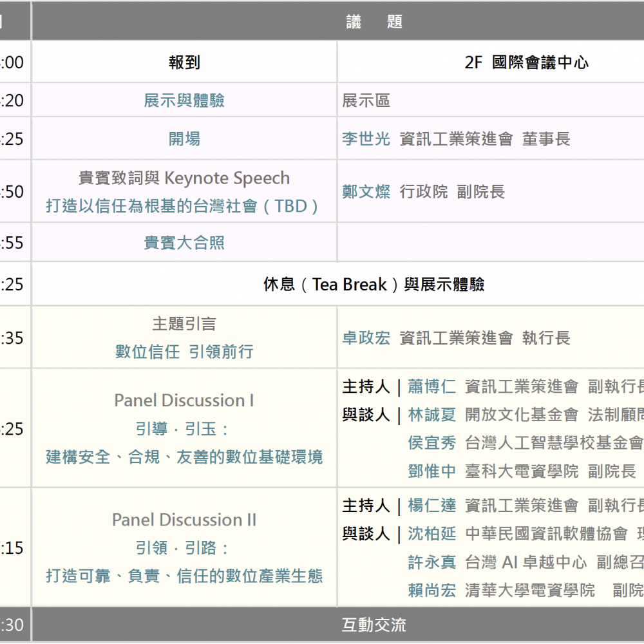Click speaker name 卓政宏

click(366, 338)
